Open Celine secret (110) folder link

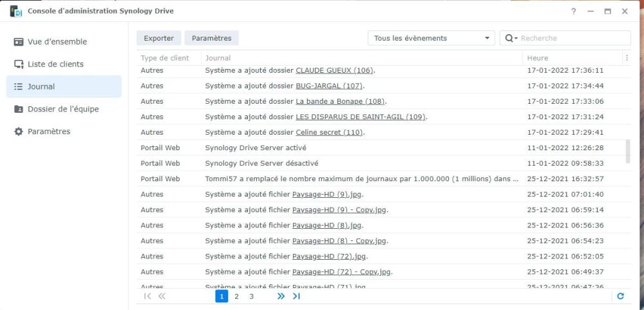pyautogui.click(x=329, y=132)
